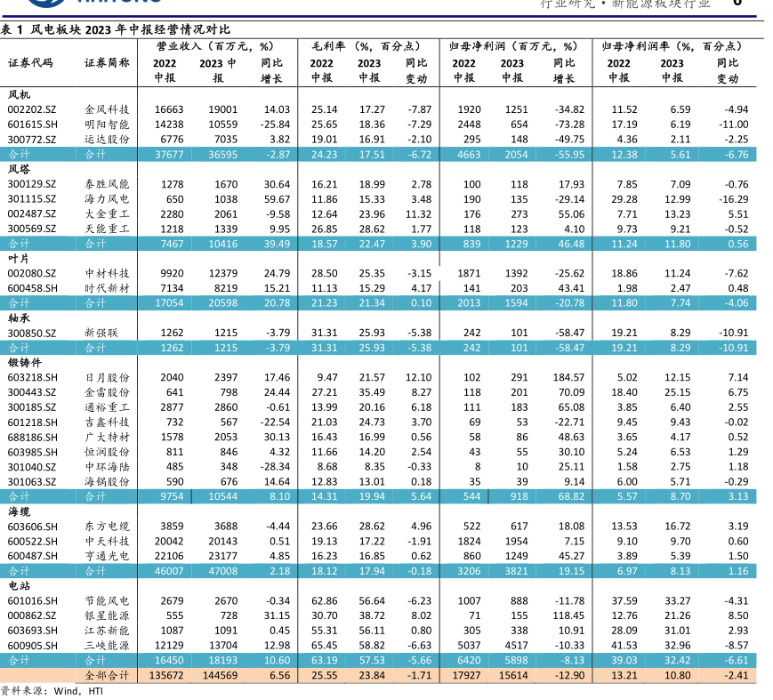
Task: Click the '归母净利润率（%，百分点）' group header
Action: (x=672, y=46)
